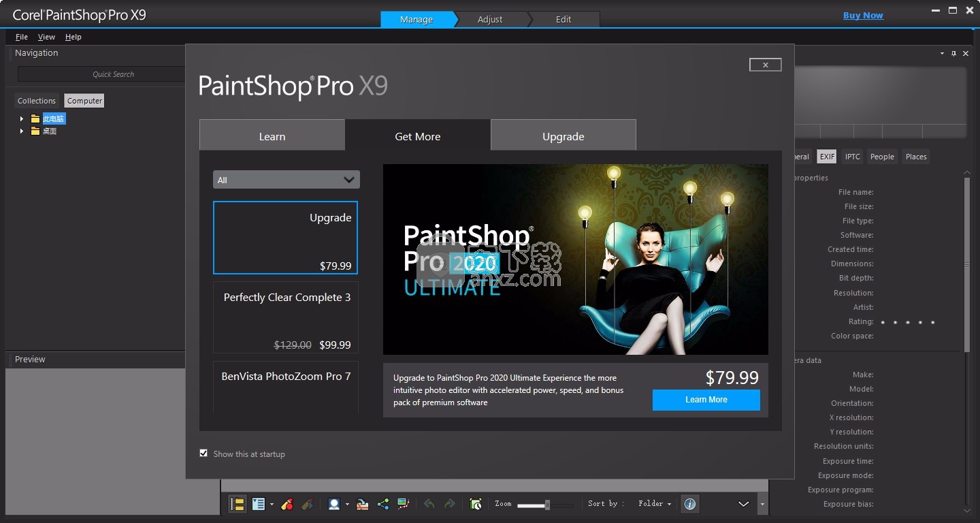Click the rotate right arrow icon
The height and width of the screenshot is (523, 980).
(x=449, y=504)
